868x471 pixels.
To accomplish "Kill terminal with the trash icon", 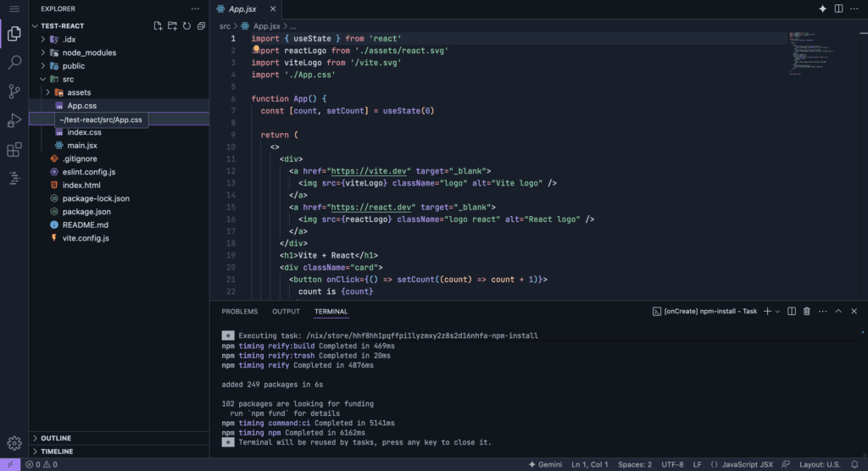I will click(807, 312).
